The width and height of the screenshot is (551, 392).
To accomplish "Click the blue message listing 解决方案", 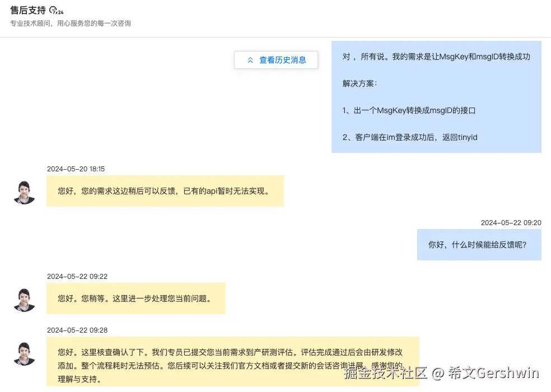I will 436,97.
